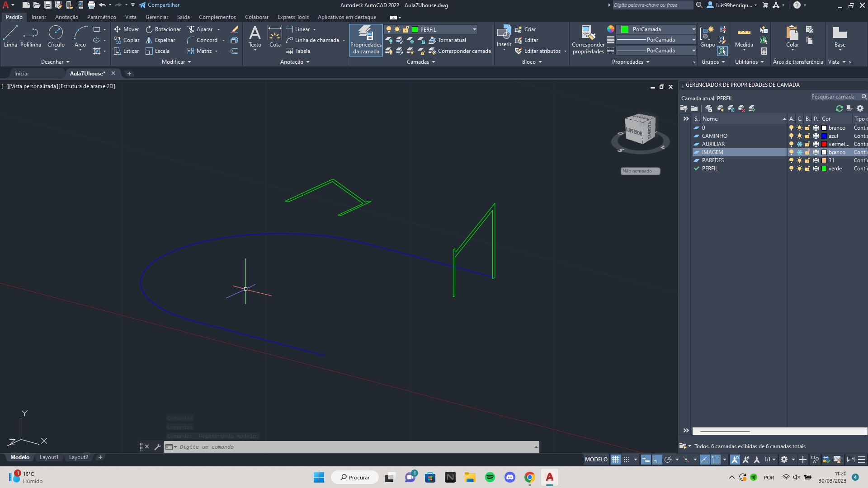The width and height of the screenshot is (868, 488).
Task: Expand the Desenhar panel
Action: (55, 62)
